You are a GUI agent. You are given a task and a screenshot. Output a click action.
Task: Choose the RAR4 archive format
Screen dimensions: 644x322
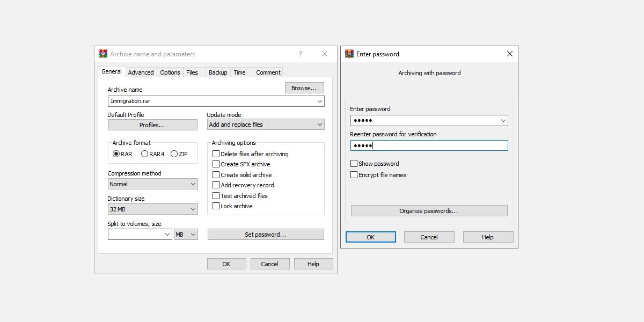pos(144,153)
